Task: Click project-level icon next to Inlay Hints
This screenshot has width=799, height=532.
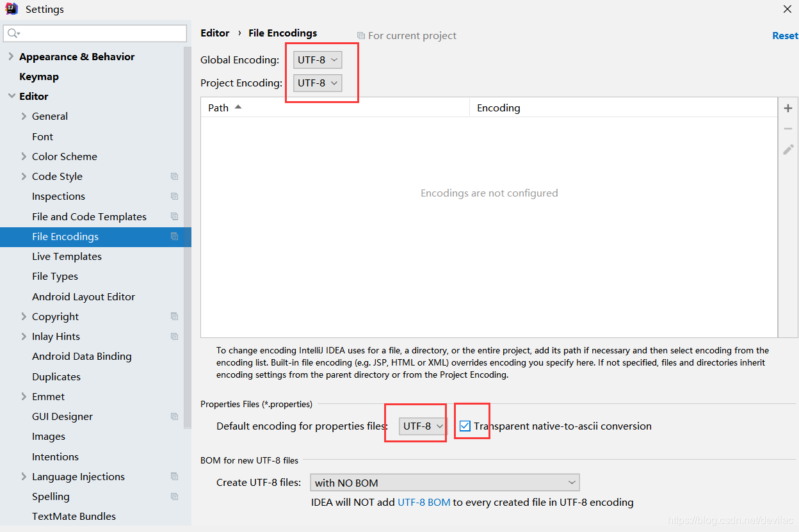Action: (174, 336)
